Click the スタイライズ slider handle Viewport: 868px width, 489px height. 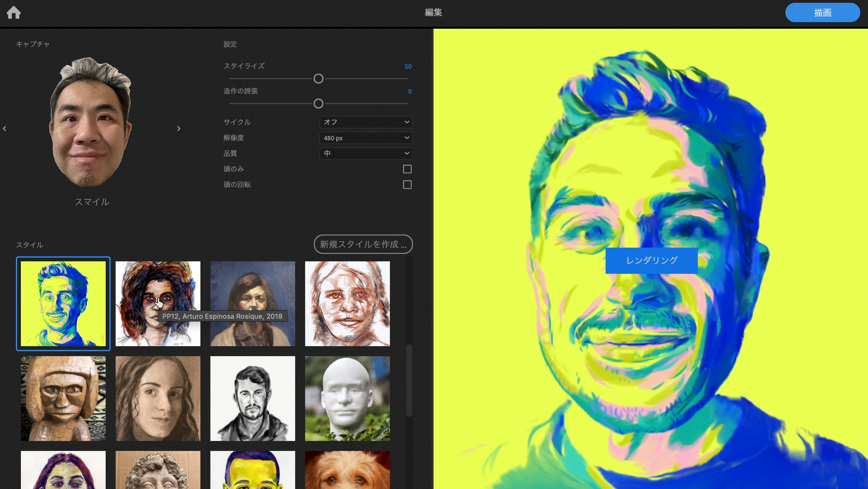click(x=318, y=79)
